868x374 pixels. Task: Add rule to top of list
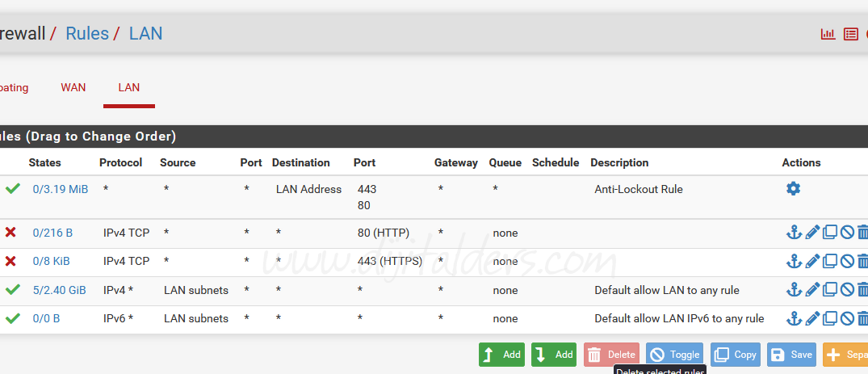[501, 355]
